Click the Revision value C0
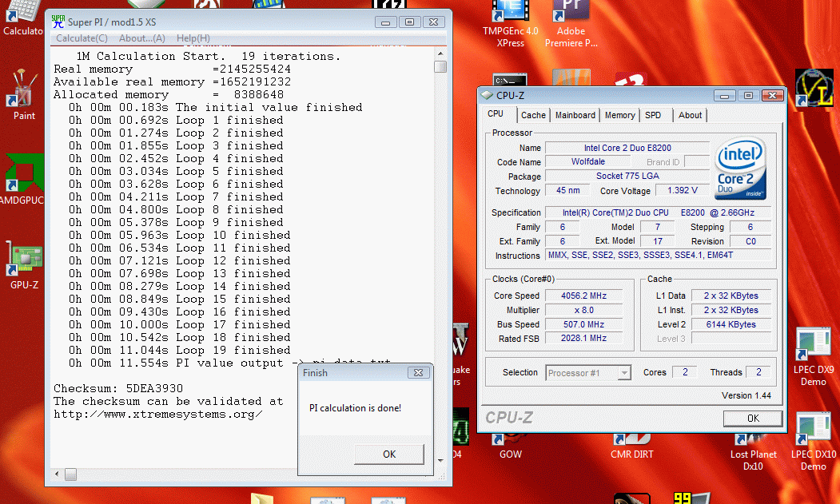Image resolution: width=840 pixels, height=504 pixels. pos(750,241)
